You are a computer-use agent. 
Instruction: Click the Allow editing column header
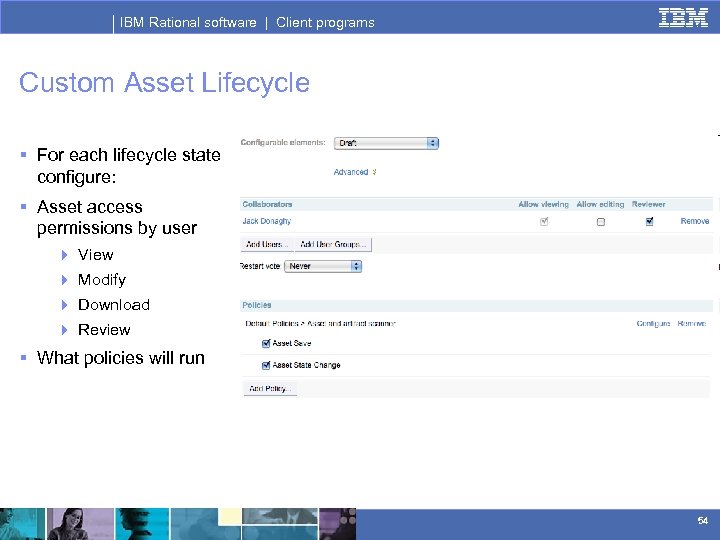600,204
